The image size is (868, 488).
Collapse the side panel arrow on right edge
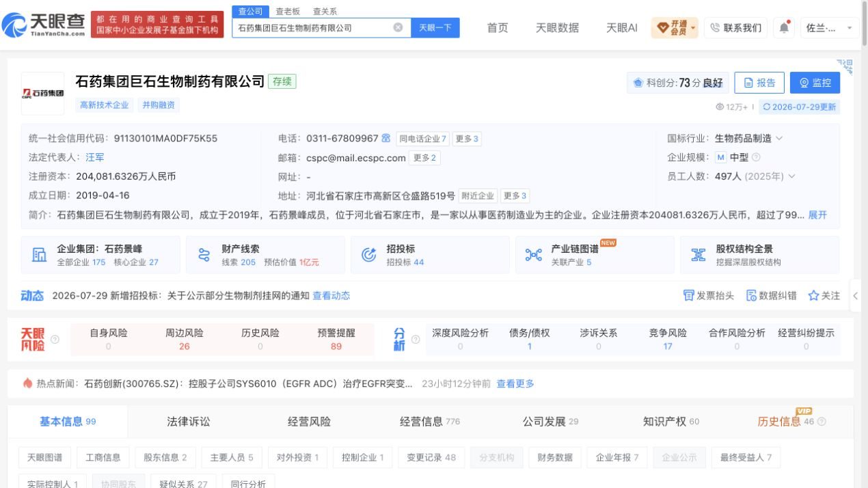coord(856,296)
